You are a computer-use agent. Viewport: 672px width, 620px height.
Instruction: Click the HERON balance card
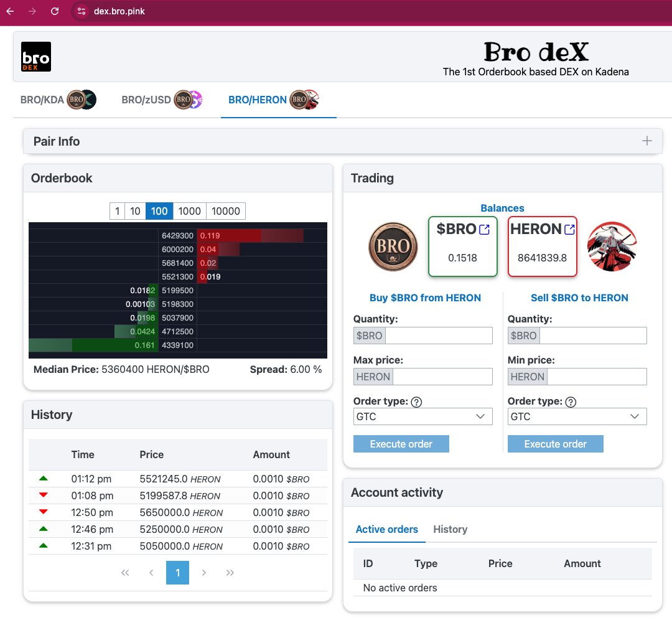click(542, 247)
